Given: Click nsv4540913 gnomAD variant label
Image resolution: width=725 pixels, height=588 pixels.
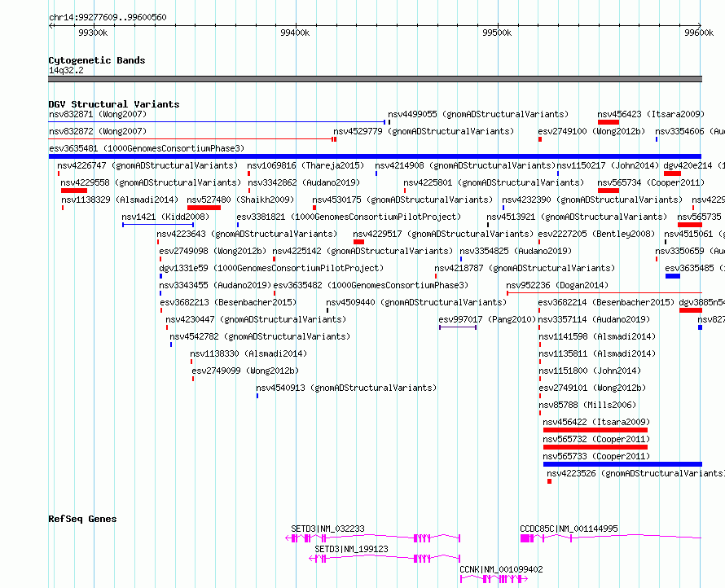Looking at the screenshot, I should (x=346, y=388).
